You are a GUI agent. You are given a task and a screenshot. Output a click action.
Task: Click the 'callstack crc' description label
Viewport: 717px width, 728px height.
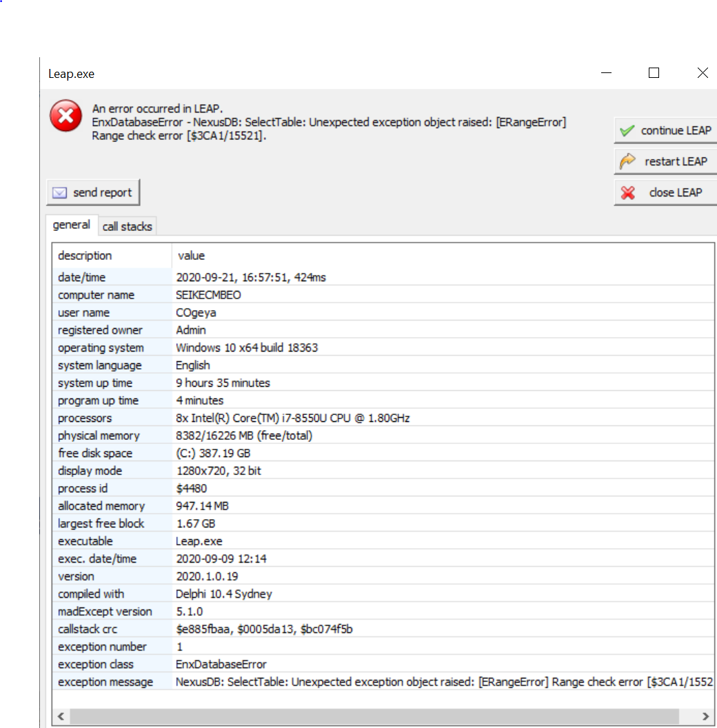point(88,629)
